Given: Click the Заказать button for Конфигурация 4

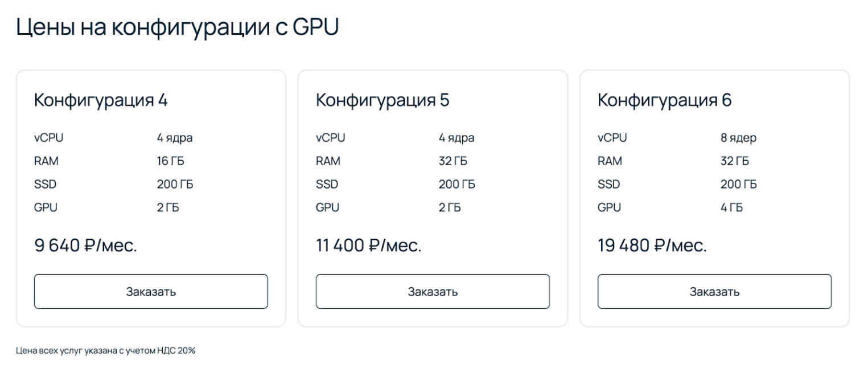Looking at the screenshot, I should (151, 291).
